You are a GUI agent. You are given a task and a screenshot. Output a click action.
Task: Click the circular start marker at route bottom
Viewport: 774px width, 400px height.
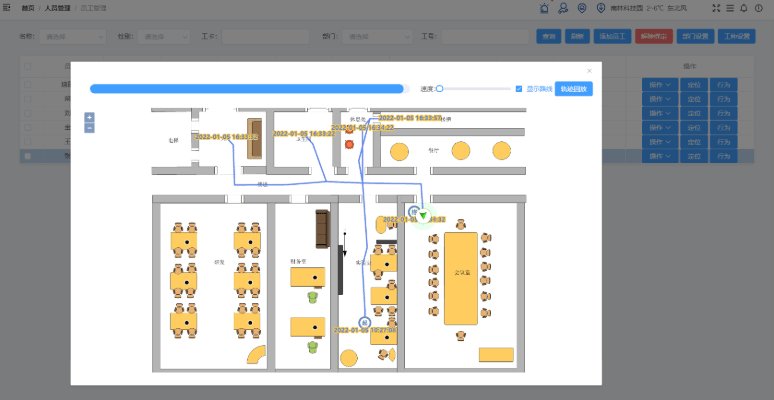364,322
